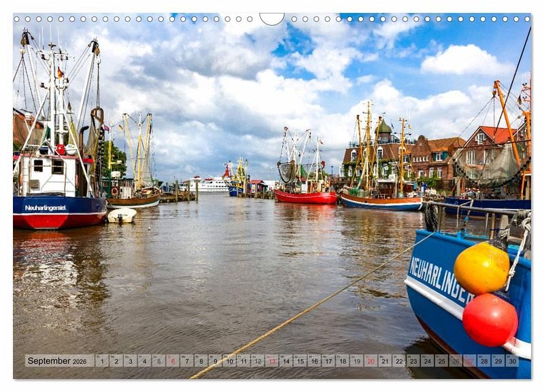Click the yellow buoy on blue boat
Image resolution: width=544 pixels, height=392 pixels.
(481, 268)
